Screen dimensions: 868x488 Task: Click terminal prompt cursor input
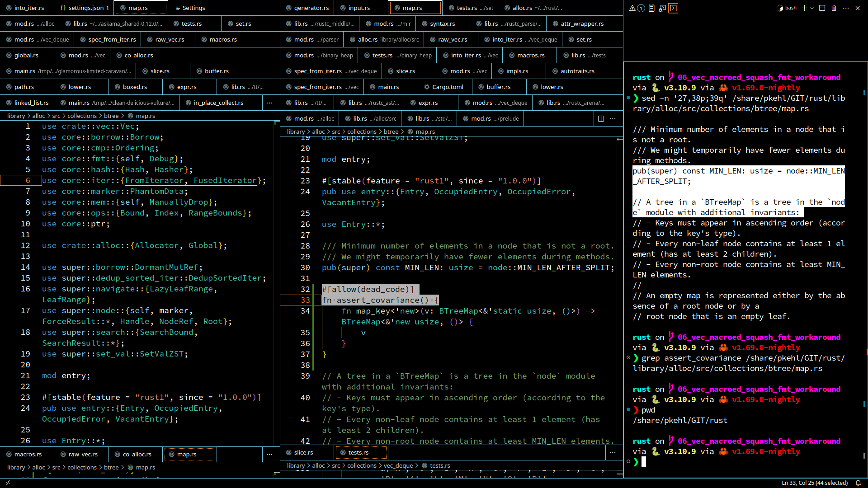644,461
